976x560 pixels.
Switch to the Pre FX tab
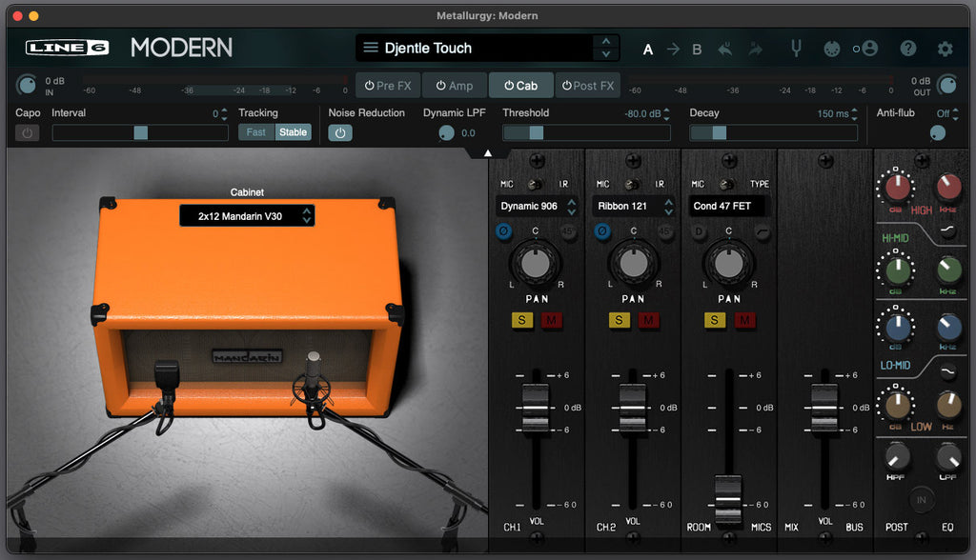coord(388,86)
